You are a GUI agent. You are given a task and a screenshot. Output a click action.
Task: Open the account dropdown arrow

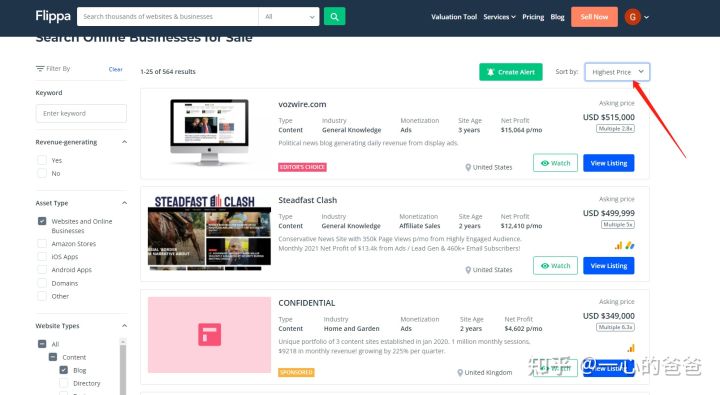click(647, 17)
